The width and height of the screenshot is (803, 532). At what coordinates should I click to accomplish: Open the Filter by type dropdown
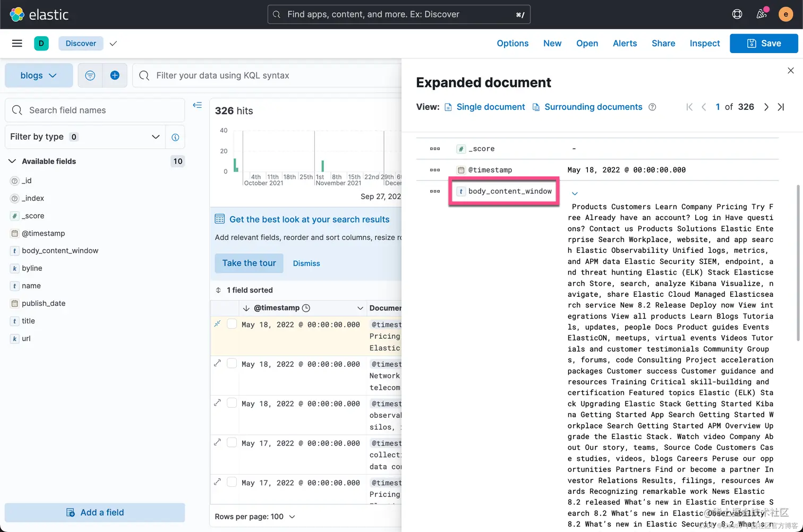[85, 137]
